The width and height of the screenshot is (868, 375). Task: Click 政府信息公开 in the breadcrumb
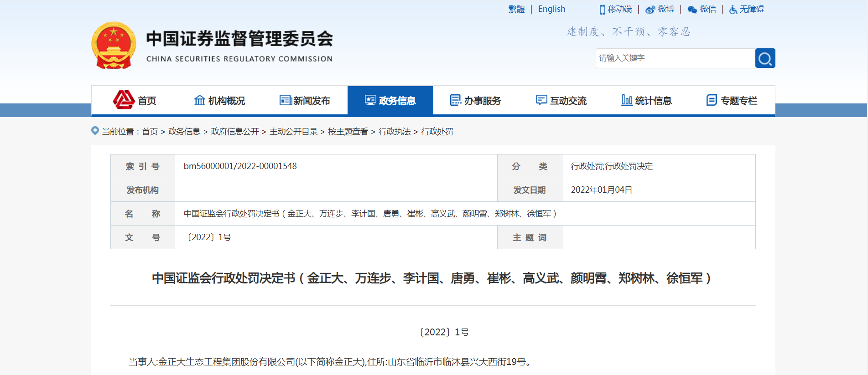tap(235, 132)
